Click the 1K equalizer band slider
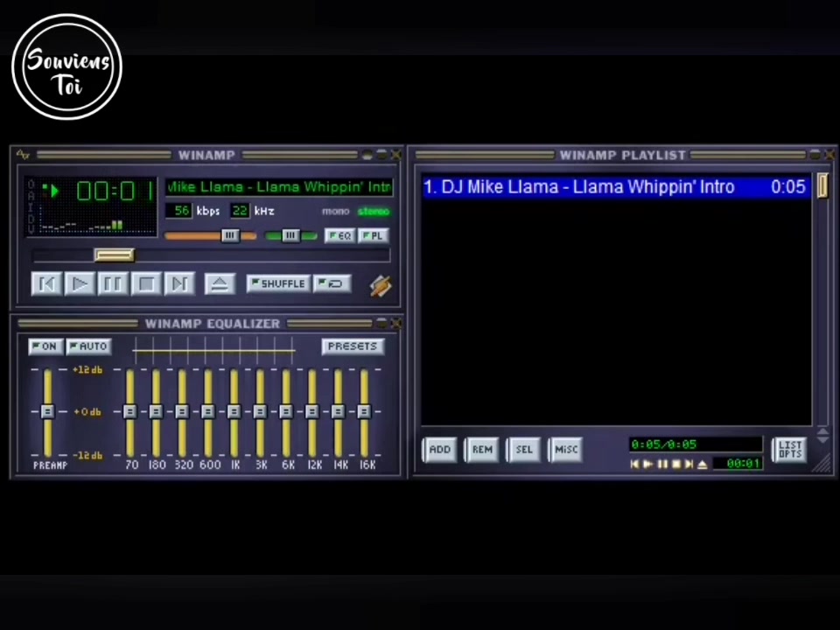The height and width of the screenshot is (630, 840). click(x=234, y=411)
